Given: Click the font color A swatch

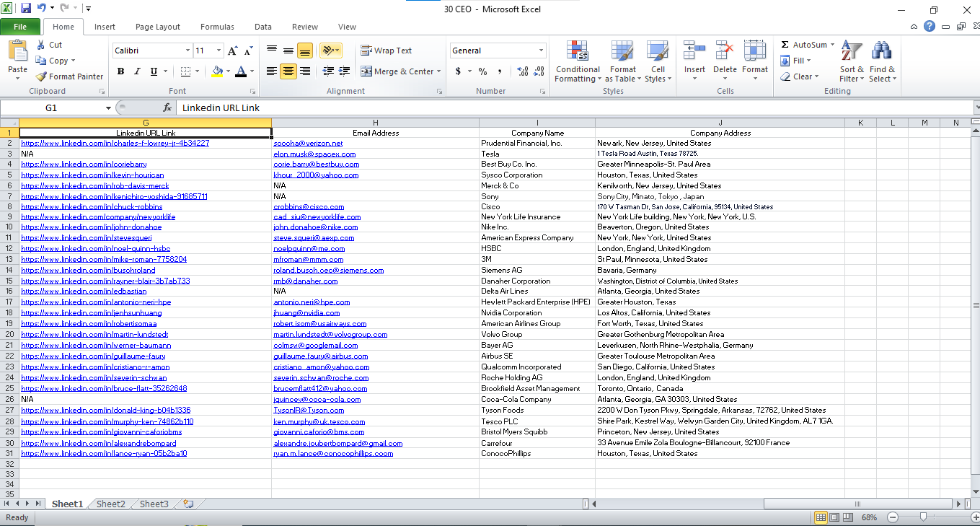Looking at the screenshot, I should click(241, 71).
